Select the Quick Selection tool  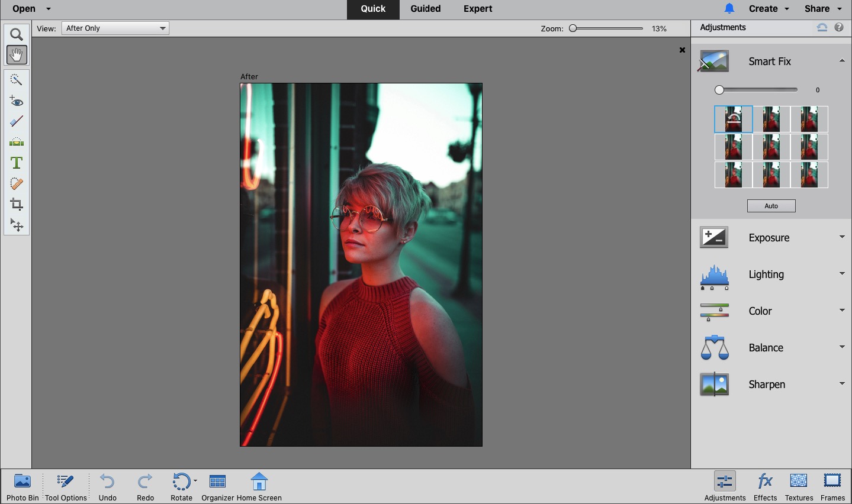tap(17, 80)
